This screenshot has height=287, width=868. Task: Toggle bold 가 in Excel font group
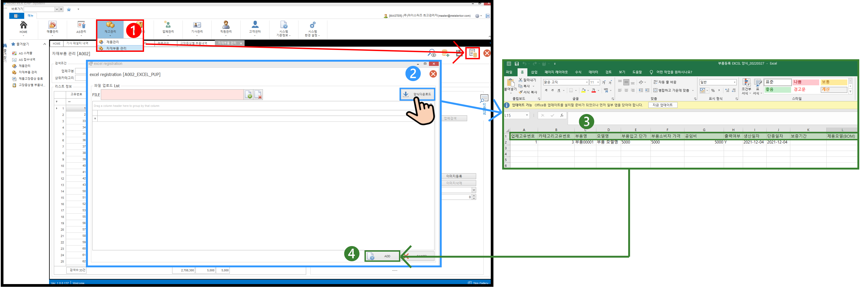[546, 91]
